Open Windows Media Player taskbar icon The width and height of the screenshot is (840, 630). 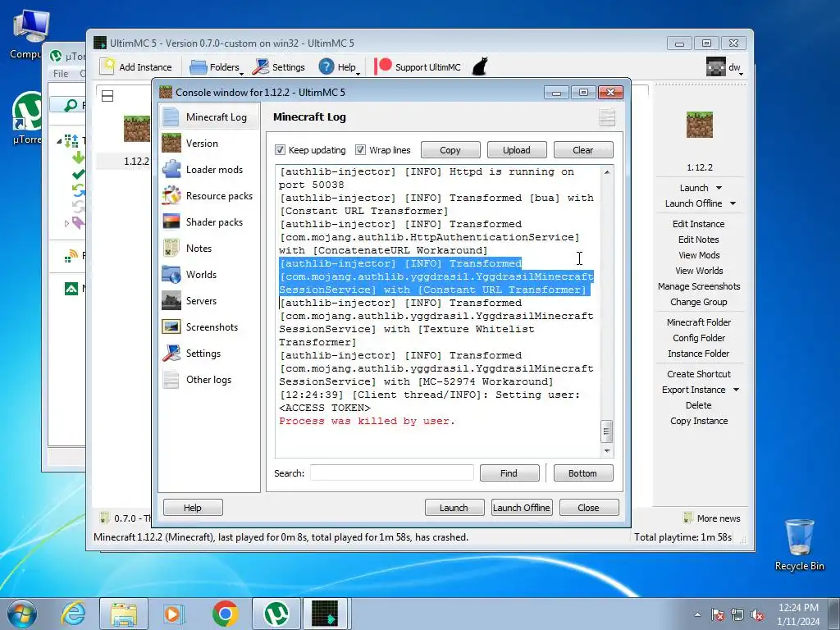[x=173, y=614]
